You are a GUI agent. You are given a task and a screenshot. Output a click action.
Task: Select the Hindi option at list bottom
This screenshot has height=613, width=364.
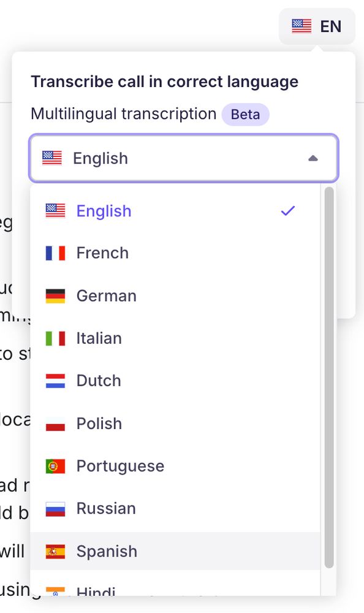(x=175, y=590)
